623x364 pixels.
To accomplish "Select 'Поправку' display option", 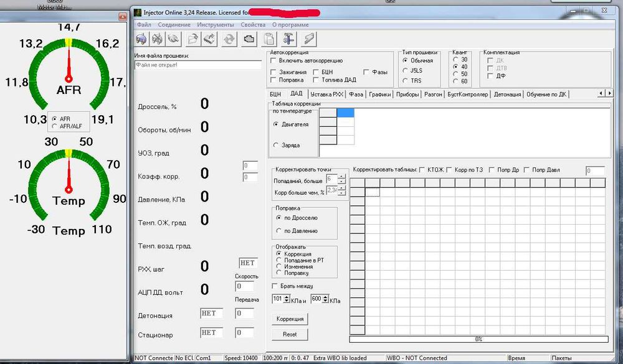I will [278, 273].
